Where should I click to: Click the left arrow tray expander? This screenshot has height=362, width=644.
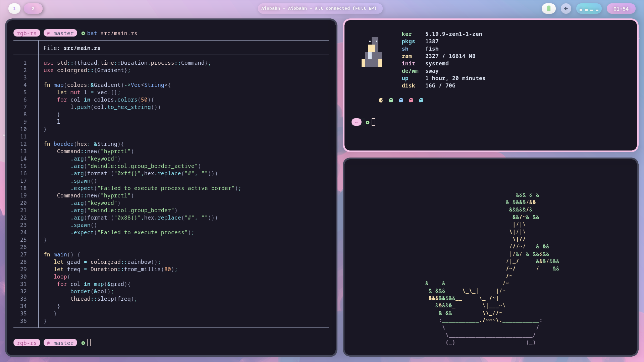[566, 9]
